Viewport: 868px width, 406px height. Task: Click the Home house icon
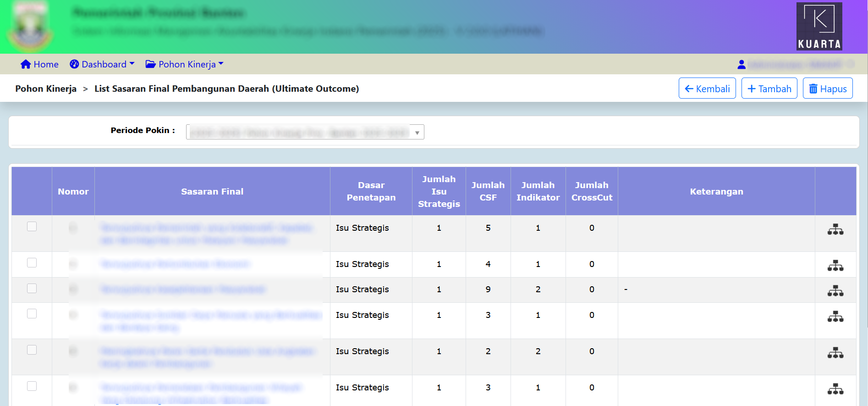click(x=26, y=65)
